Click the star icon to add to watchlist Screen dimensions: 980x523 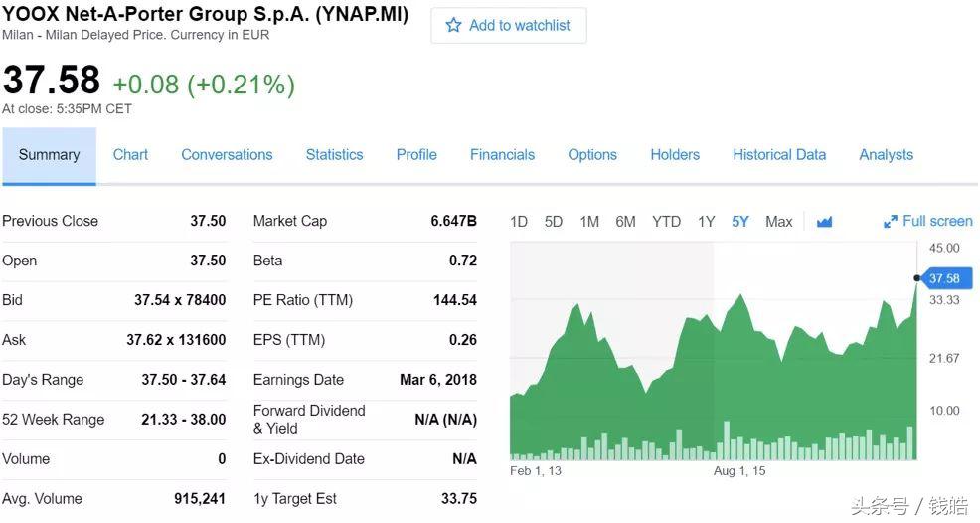(x=454, y=26)
